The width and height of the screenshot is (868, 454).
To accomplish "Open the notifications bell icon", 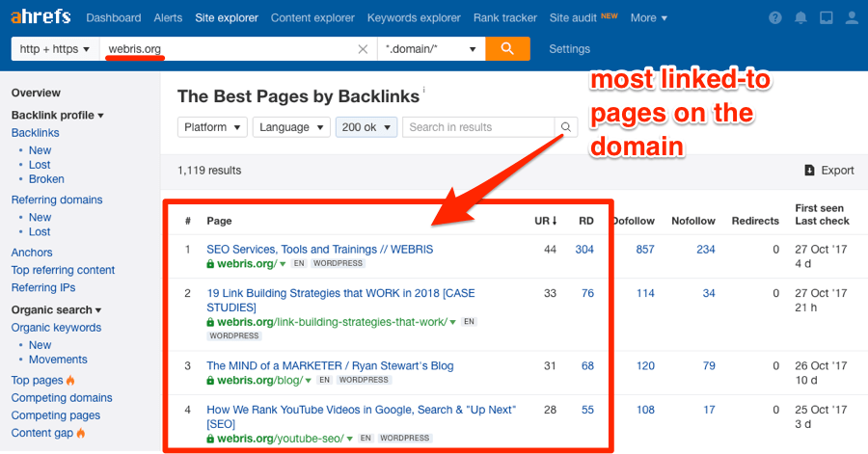I will [x=800, y=17].
